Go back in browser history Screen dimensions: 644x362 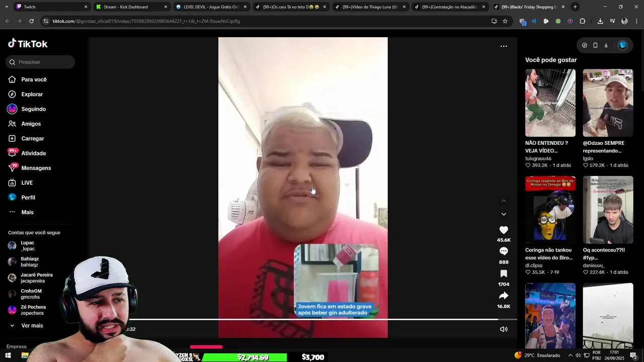[7, 21]
